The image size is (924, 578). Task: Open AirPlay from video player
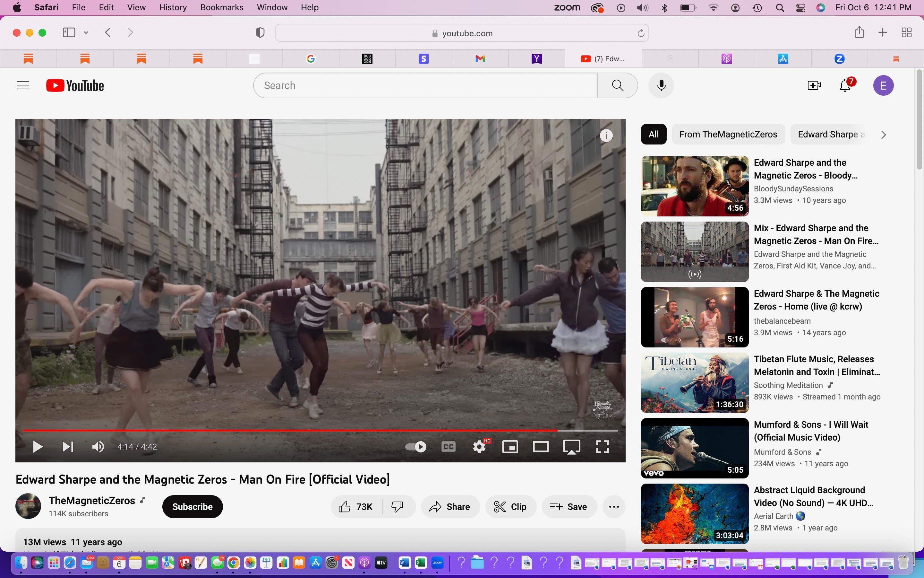pos(572,447)
